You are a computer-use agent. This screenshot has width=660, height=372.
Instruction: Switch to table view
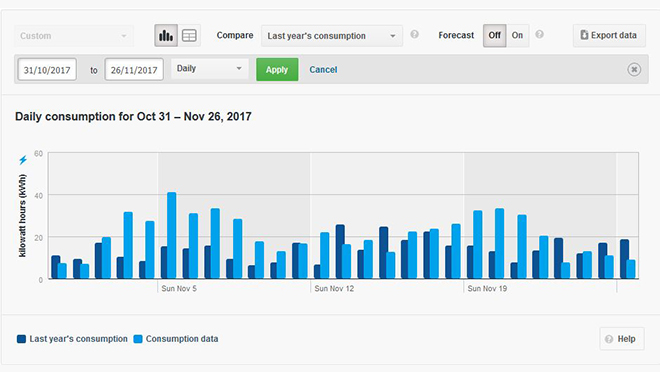[189, 36]
